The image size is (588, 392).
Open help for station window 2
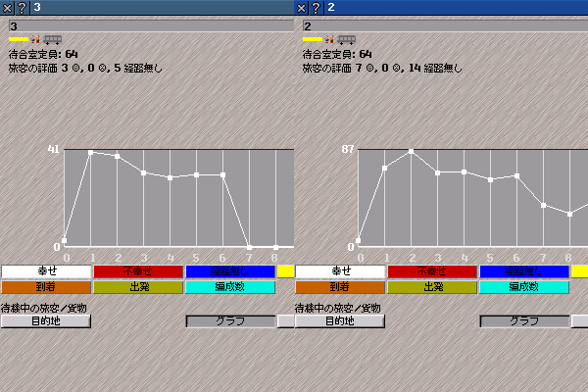[x=316, y=7]
